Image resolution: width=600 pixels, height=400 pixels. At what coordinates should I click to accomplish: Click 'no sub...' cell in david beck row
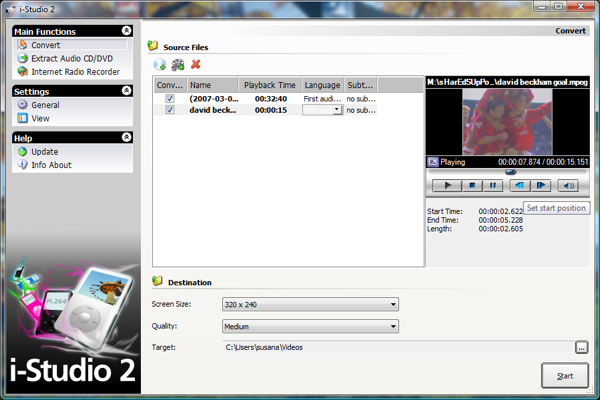pyautogui.click(x=361, y=110)
